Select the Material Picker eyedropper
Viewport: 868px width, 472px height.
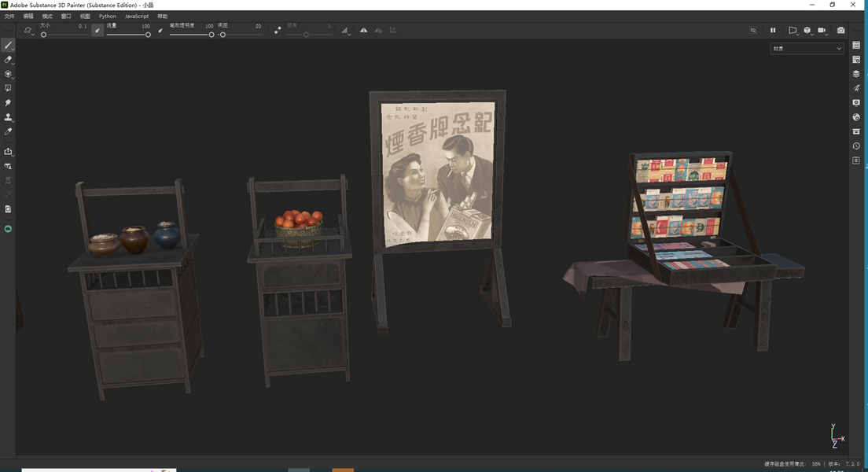pyautogui.click(x=9, y=132)
